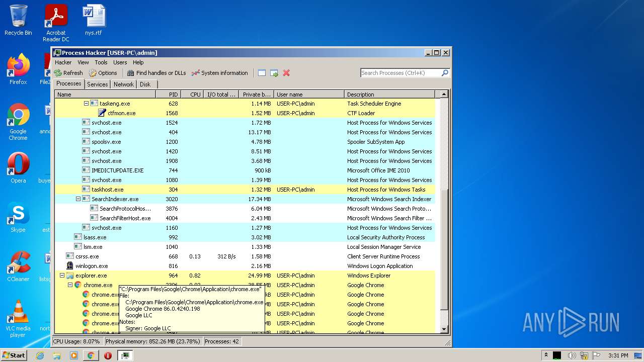The image size is (644, 362).
Task: Open the Tools menu
Action: [x=101, y=62]
